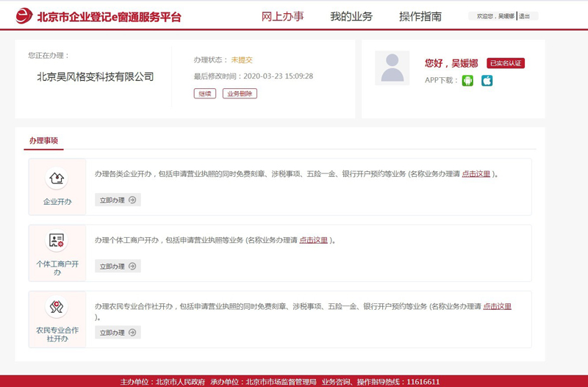Screen dimensions: 588x387
Task: Open the 我的业务 menu tab
Action: point(351,16)
